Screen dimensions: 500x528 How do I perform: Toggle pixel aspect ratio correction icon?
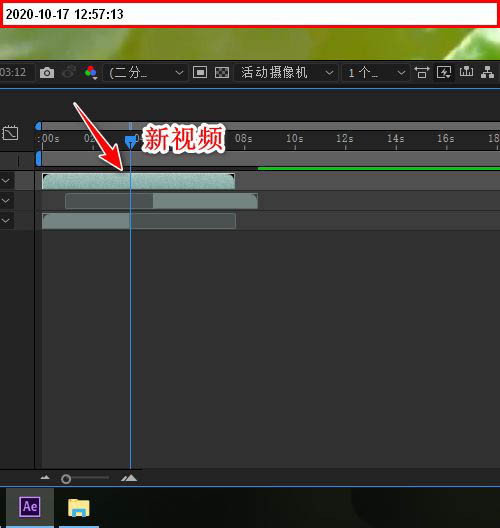(x=422, y=72)
